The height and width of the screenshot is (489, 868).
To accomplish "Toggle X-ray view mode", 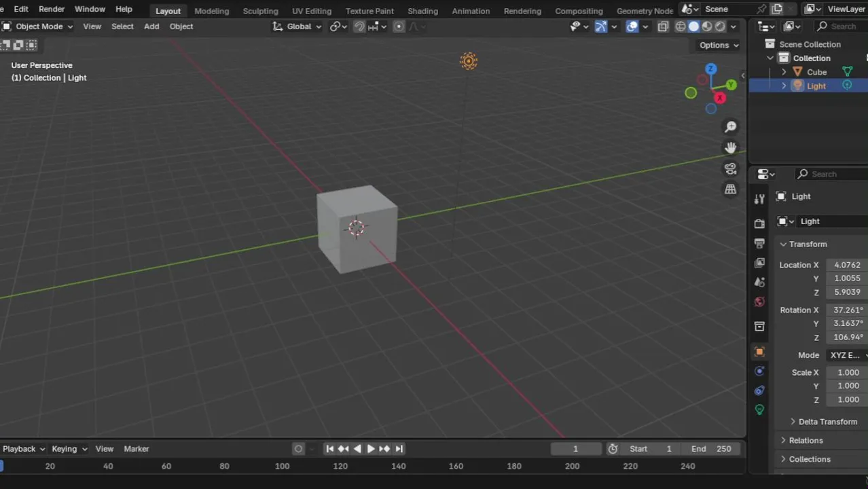I will [663, 26].
